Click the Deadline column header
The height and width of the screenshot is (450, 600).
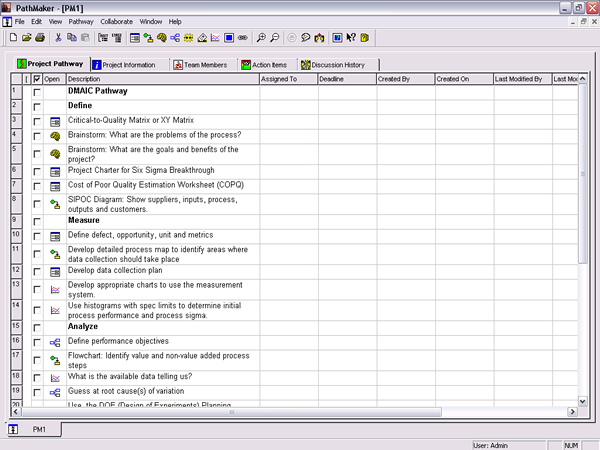(x=347, y=79)
